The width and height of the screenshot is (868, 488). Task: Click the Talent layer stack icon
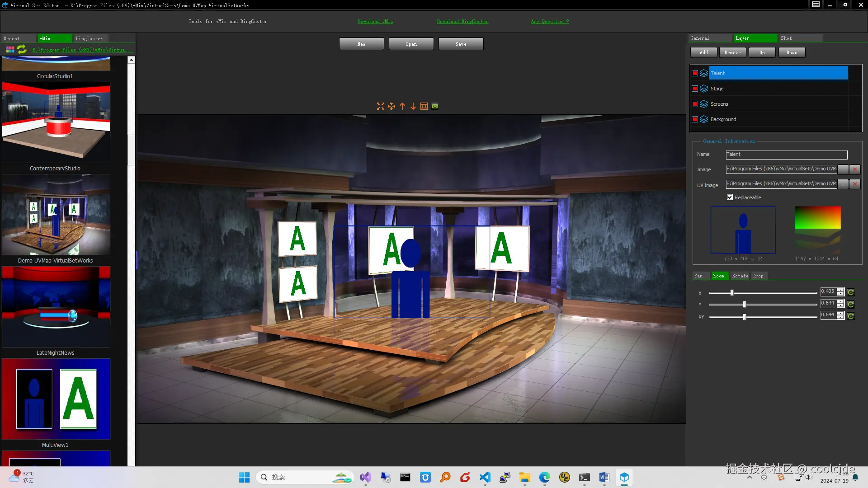tap(704, 73)
